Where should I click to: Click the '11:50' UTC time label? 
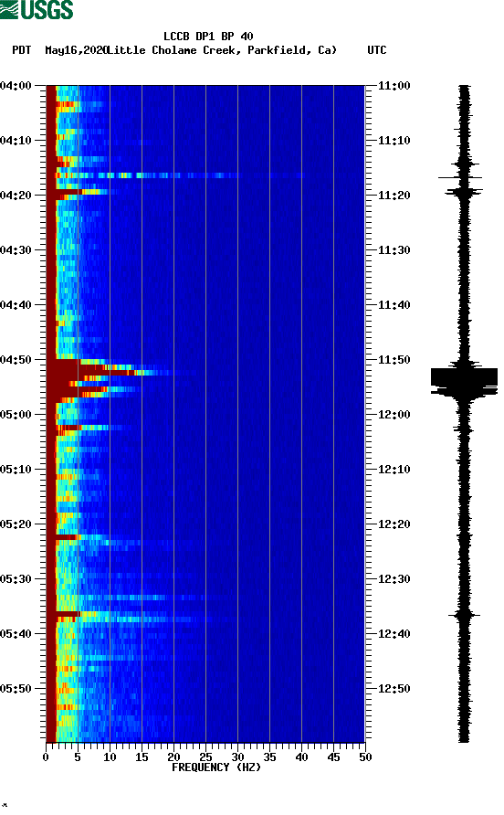394,360
